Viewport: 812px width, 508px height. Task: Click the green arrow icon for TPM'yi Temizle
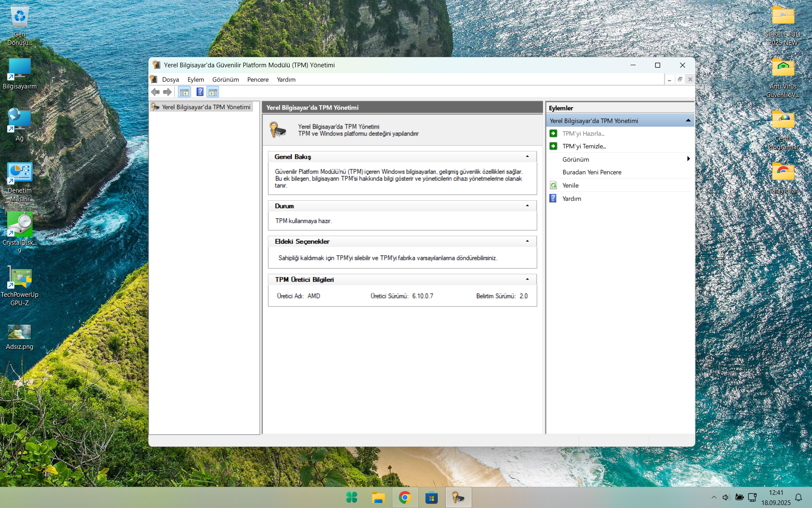tap(553, 146)
